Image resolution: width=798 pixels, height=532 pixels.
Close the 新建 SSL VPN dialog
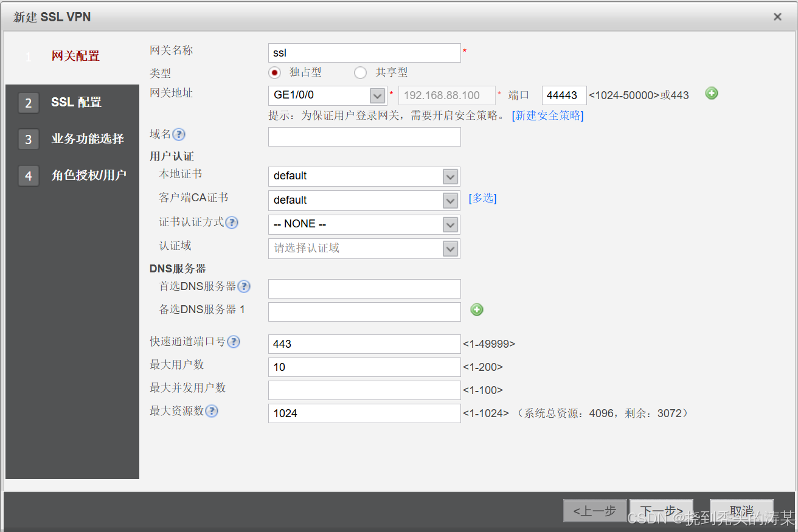click(x=777, y=17)
